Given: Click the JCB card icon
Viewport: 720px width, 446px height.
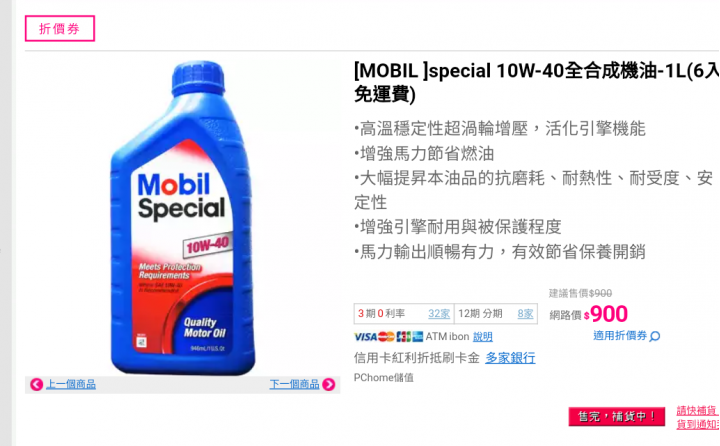Looking at the screenshot, I should (x=404, y=337).
